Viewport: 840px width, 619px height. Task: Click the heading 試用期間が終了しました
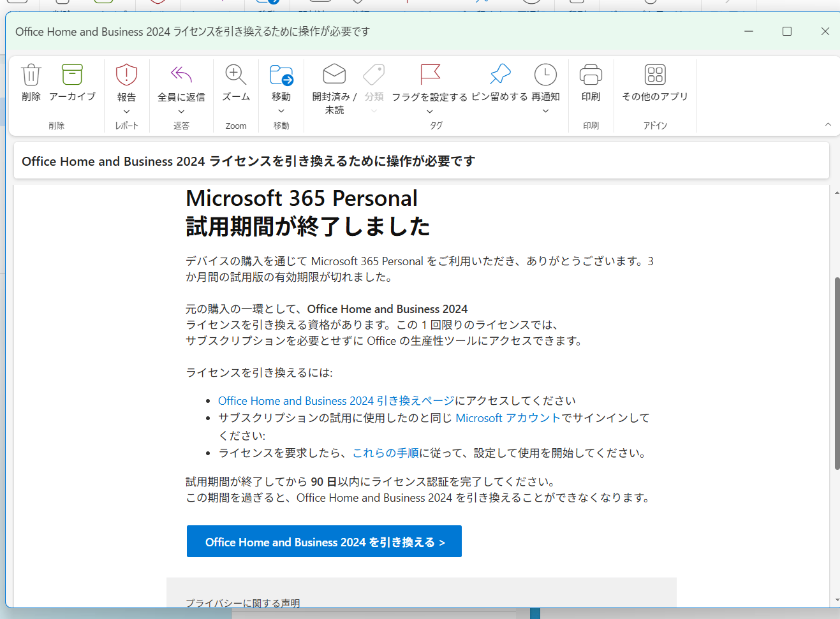pyautogui.click(x=308, y=226)
